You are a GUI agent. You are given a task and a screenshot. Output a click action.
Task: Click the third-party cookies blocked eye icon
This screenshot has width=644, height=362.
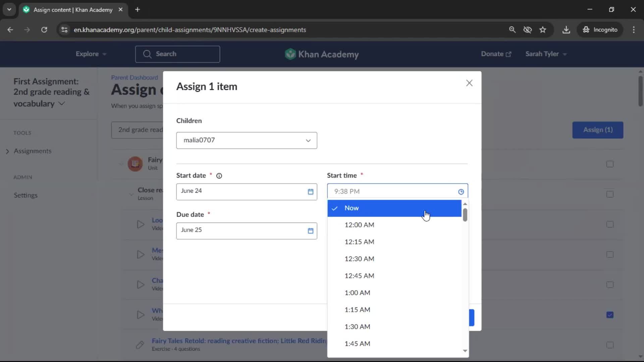pyautogui.click(x=528, y=30)
